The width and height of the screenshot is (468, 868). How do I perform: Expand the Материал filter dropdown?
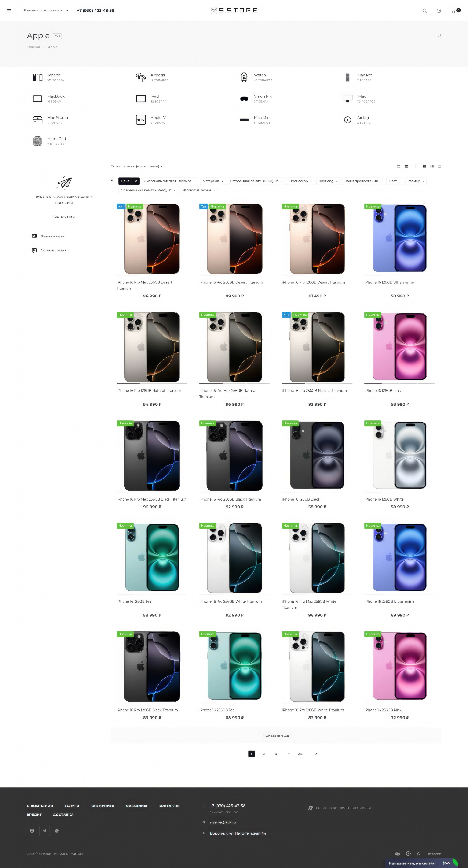[213, 181]
